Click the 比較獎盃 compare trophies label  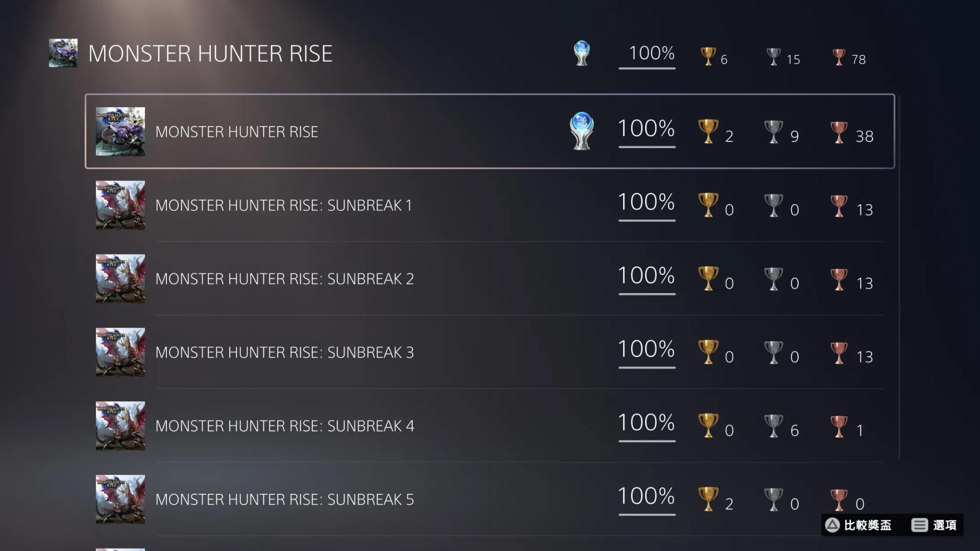(868, 525)
